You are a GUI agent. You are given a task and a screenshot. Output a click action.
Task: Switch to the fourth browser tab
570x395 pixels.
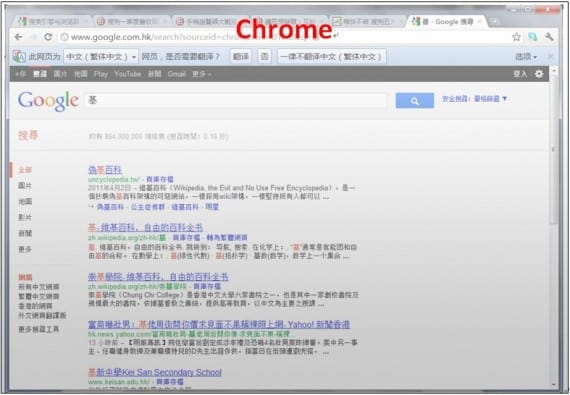click(x=289, y=22)
